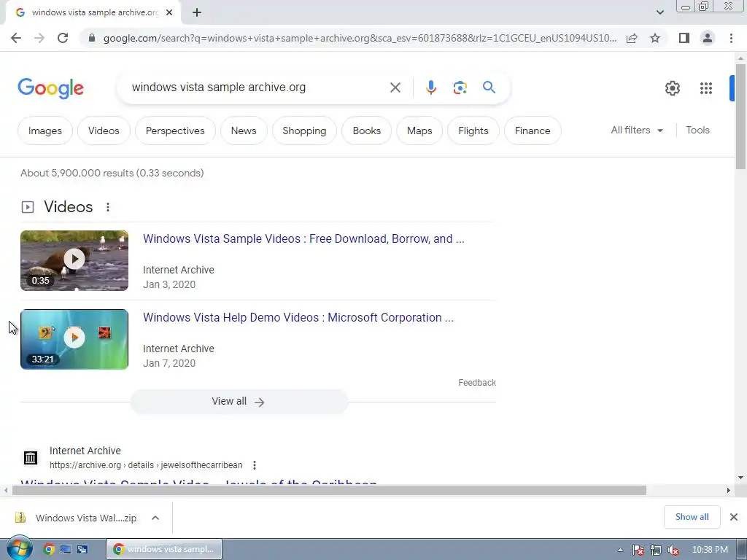Image resolution: width=747 pixels, height=560 pixels.
Task: Open Google quick settings gear
Action: point(672,88)
